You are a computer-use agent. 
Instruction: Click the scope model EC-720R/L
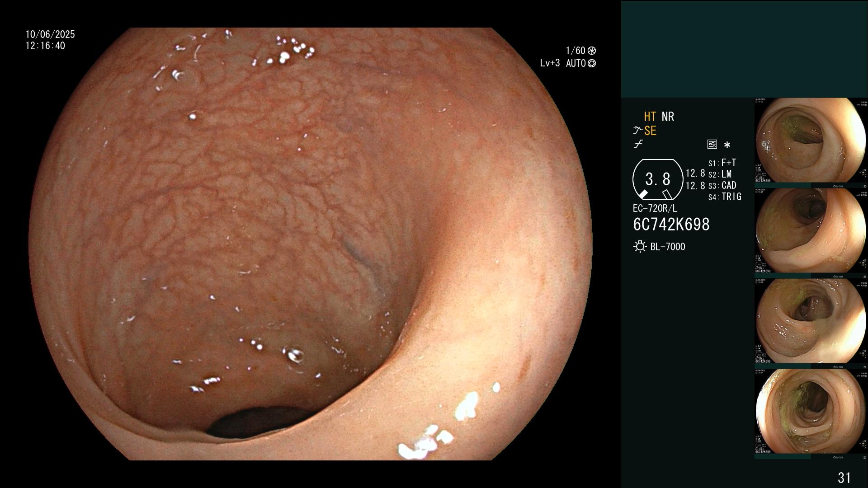coord(655,208)
